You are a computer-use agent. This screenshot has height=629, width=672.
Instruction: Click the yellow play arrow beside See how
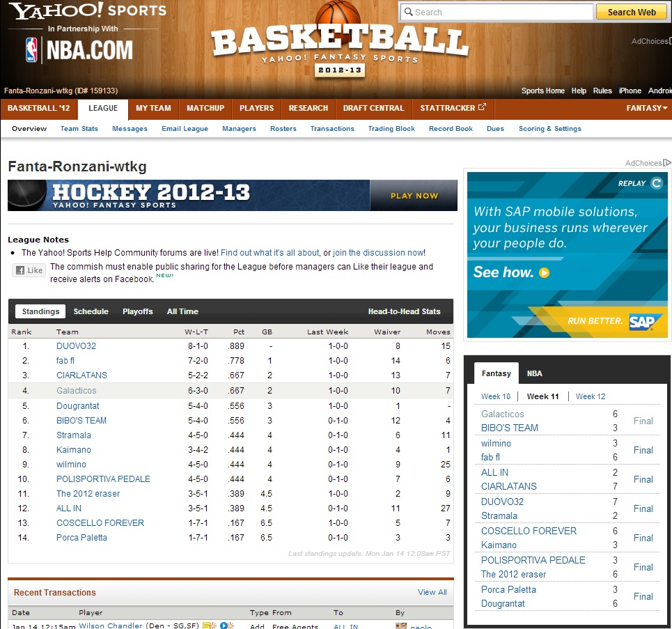click(x=545, y=273)
